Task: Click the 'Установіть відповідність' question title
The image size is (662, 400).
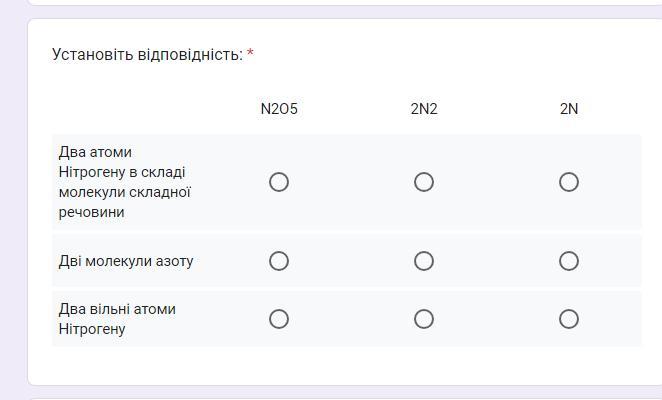Action: click(147, 54)
